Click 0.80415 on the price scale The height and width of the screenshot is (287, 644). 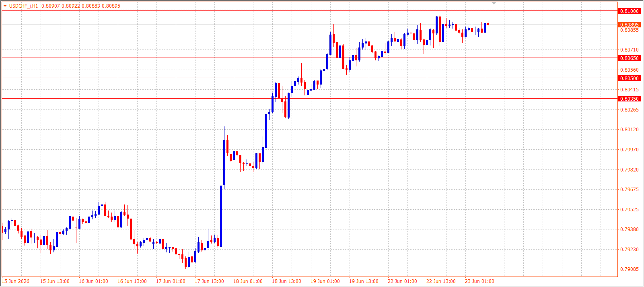point(630,90)
